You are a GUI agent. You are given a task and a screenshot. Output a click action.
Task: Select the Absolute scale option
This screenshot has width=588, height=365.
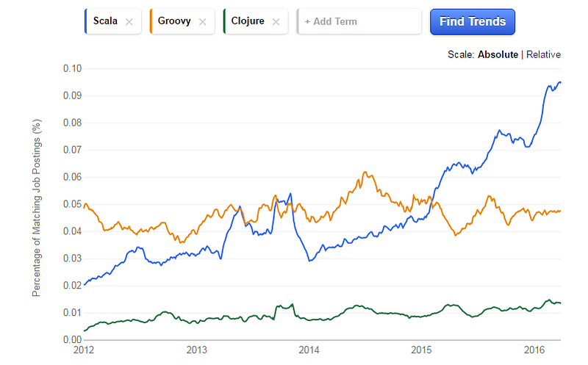(x=498, y=54)
